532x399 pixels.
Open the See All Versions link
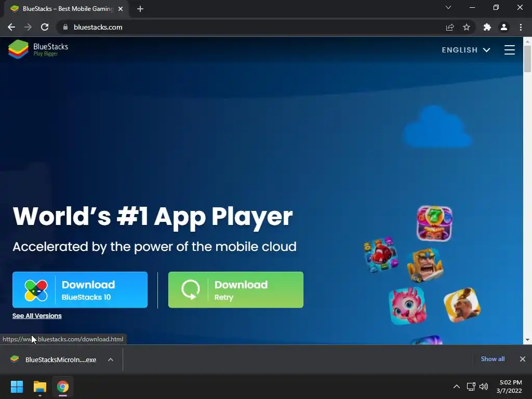pyautogui.click(x=37, y=315)
